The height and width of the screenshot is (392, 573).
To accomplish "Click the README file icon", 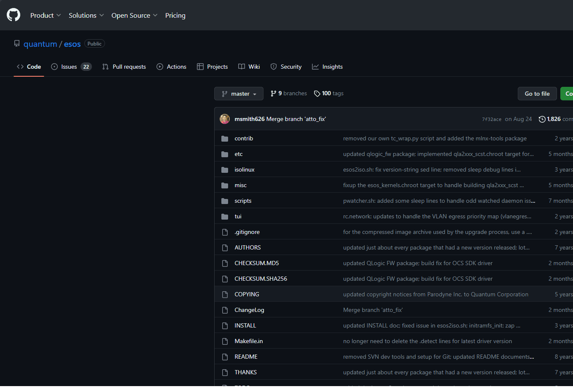I will [225, 357].
